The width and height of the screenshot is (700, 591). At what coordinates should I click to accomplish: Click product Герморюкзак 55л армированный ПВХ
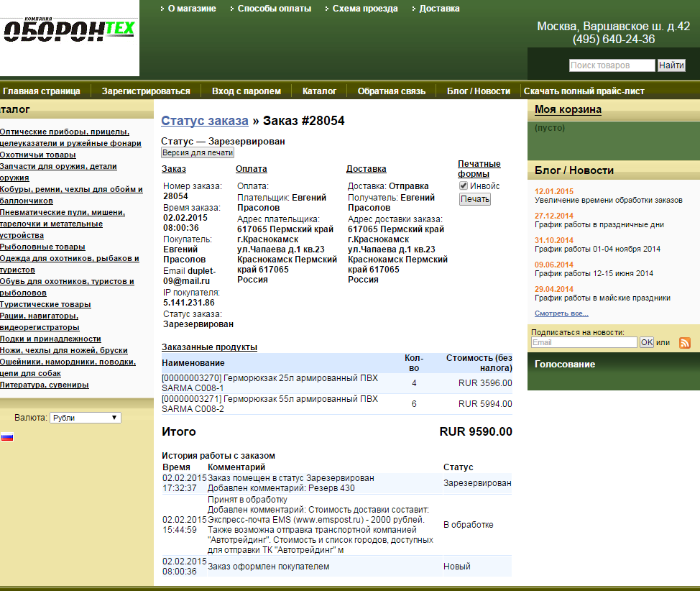pos(270,404)
